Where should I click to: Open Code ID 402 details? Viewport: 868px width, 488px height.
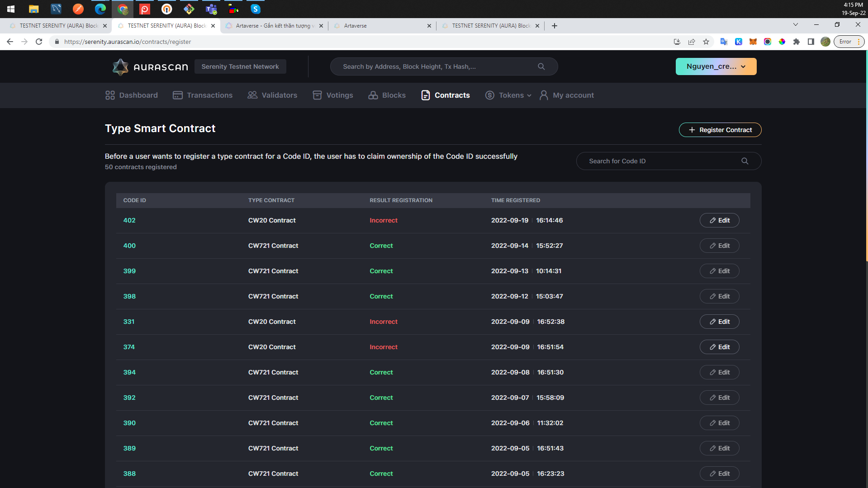coord(129,220)
